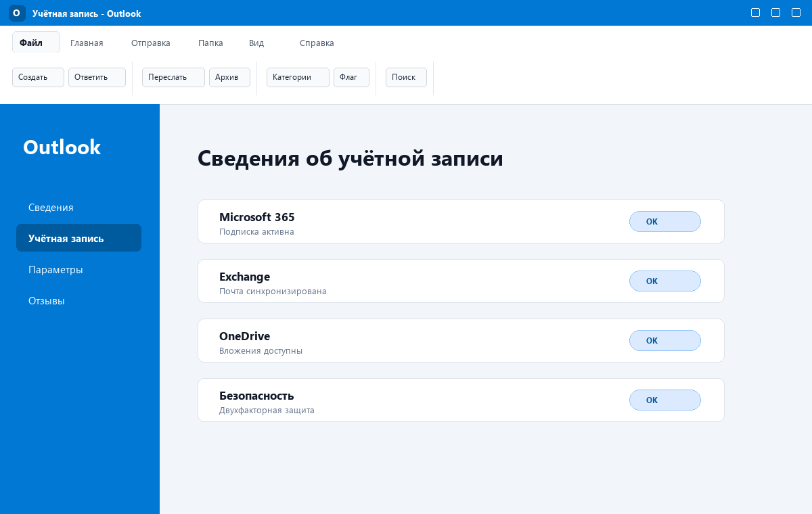This screenshot has width=812, height=514.
Task: Go to the Вид tab
Action: pyautogui.click(x=256, y=43)
